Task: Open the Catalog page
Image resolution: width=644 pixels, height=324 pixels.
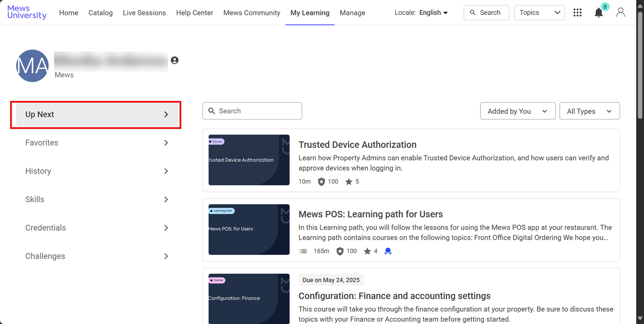Action: [100, 13]
